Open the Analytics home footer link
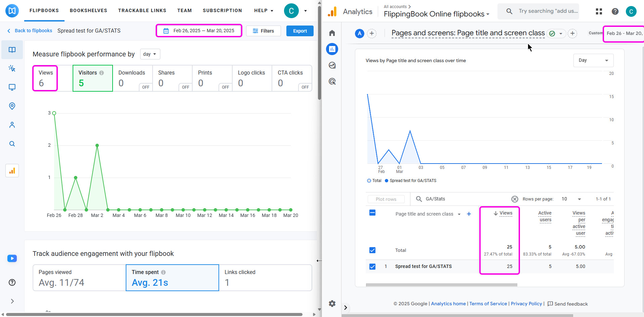This screenshot has width=644, height=317. 448,304
